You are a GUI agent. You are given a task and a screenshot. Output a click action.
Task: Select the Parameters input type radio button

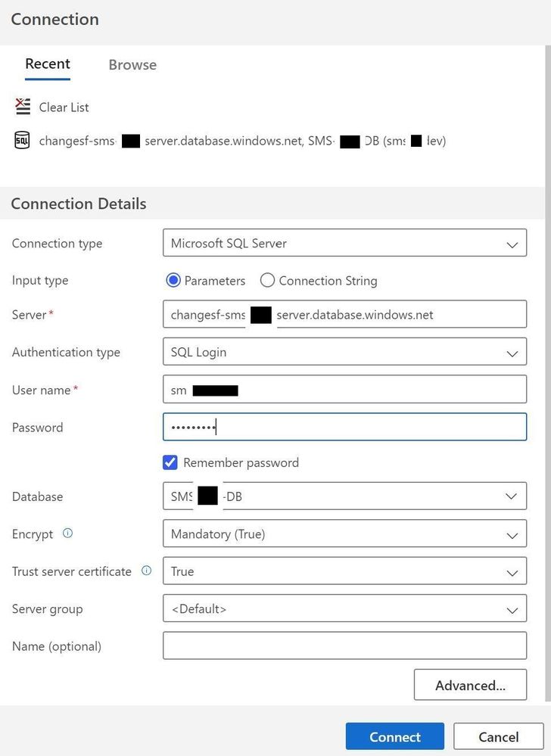click(x=173, y=280)
